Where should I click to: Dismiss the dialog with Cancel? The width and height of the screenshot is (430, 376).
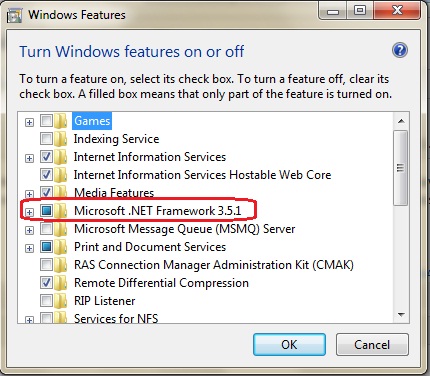(x=372, y=344)
